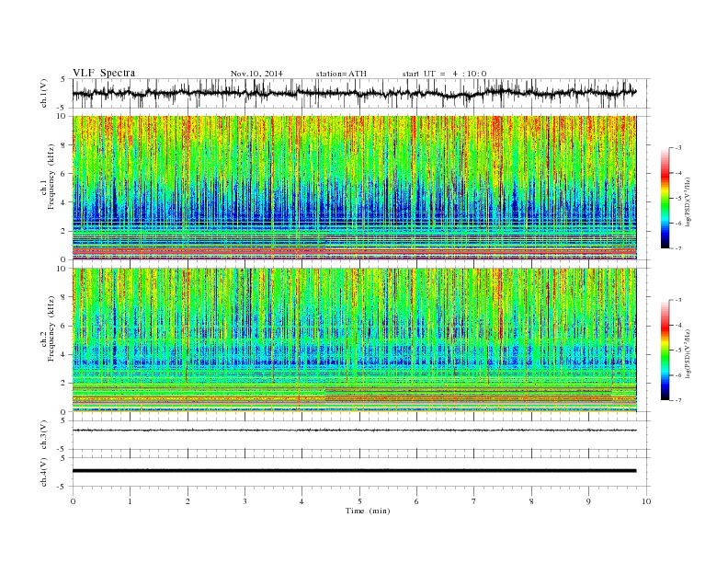
Task: Click the '9' tick on time axis
Action: (x=588, y=501)
